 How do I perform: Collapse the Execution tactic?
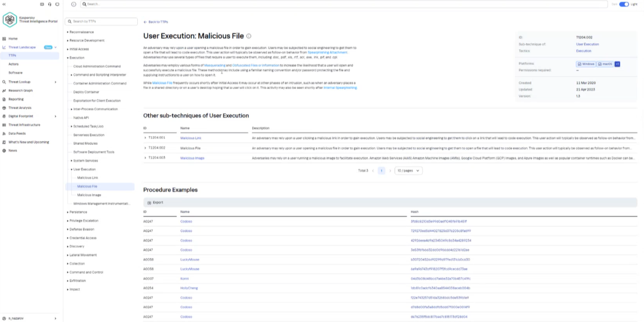(68, 58)
